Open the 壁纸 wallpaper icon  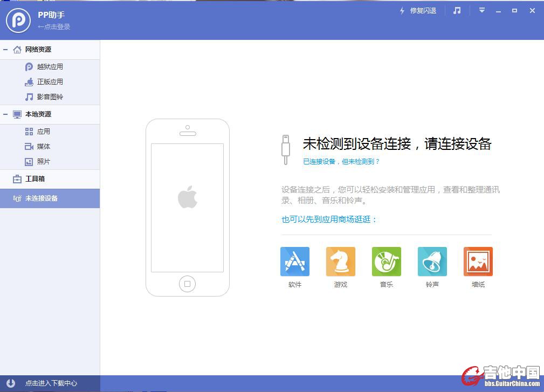(478, 262)
